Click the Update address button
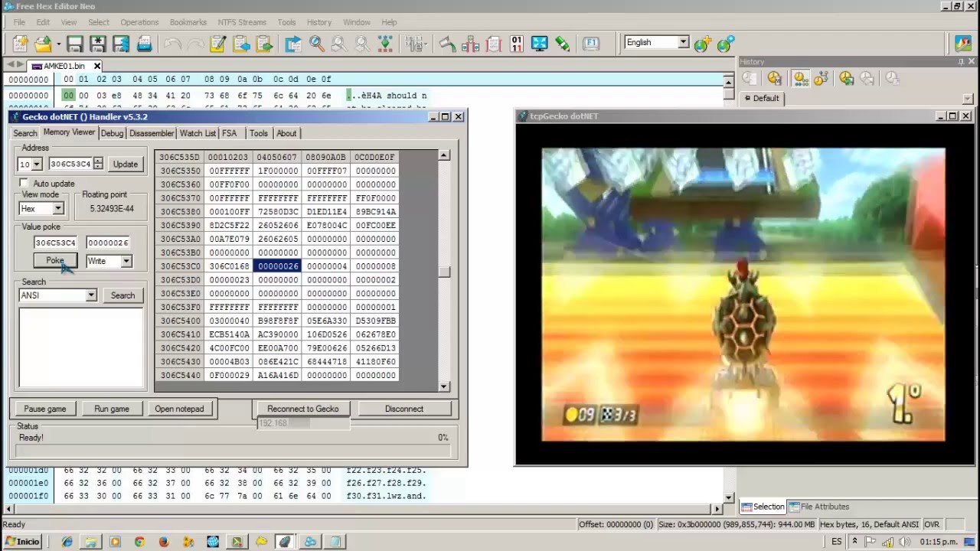The image size is (980, 551). pos(126,164)
